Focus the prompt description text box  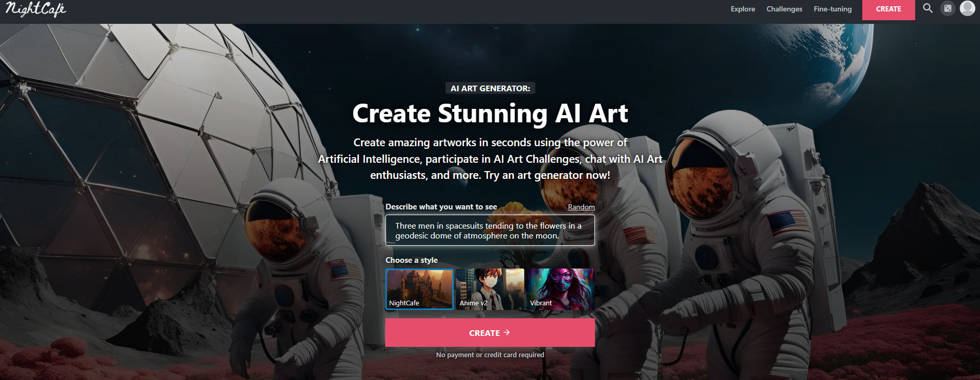click(x=490, y=230)
